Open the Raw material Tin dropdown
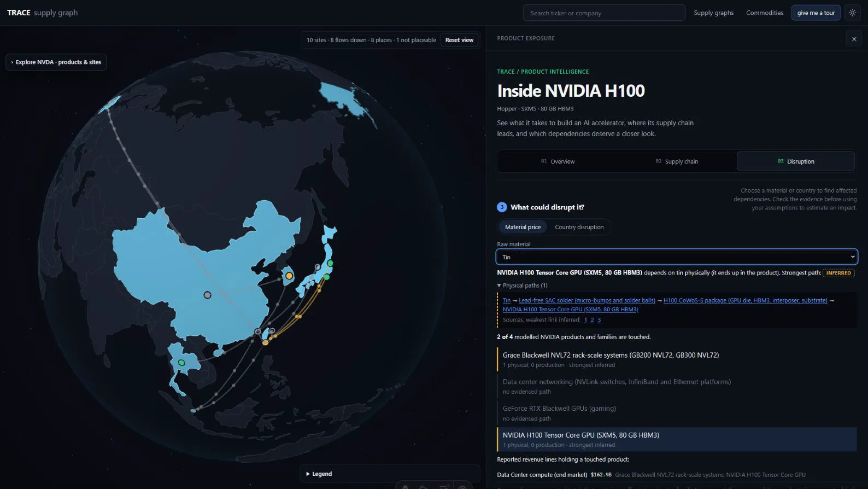Viewport: 868px width, 489px height. coord(677,257)
